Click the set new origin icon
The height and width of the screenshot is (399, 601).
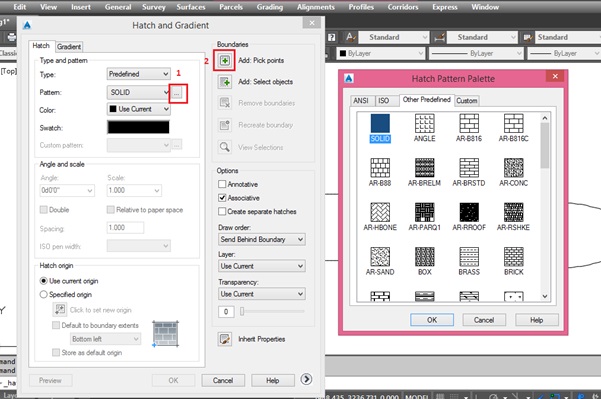(x=59, y=309)
